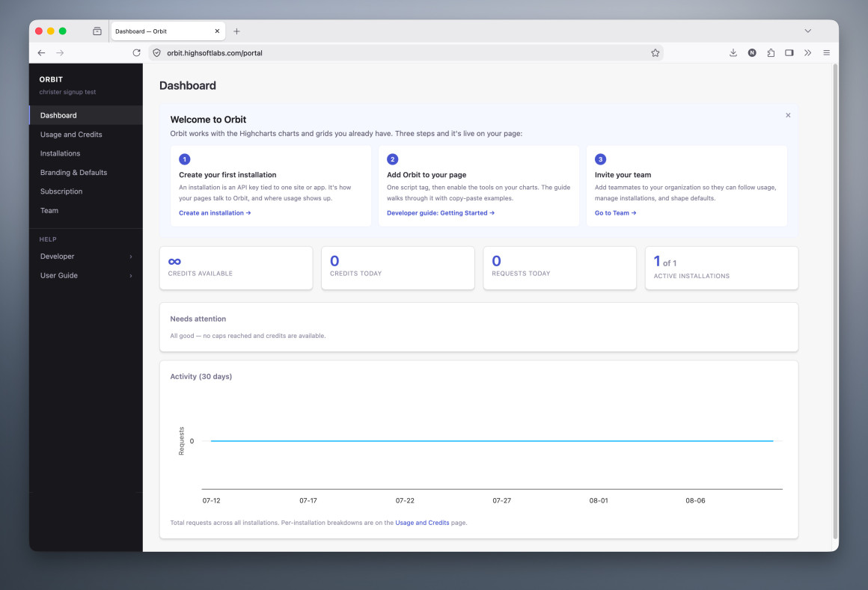Click the Dashboard — Orbit browser tab
Screen dimensions: 868x590
[x=168, y=31]
